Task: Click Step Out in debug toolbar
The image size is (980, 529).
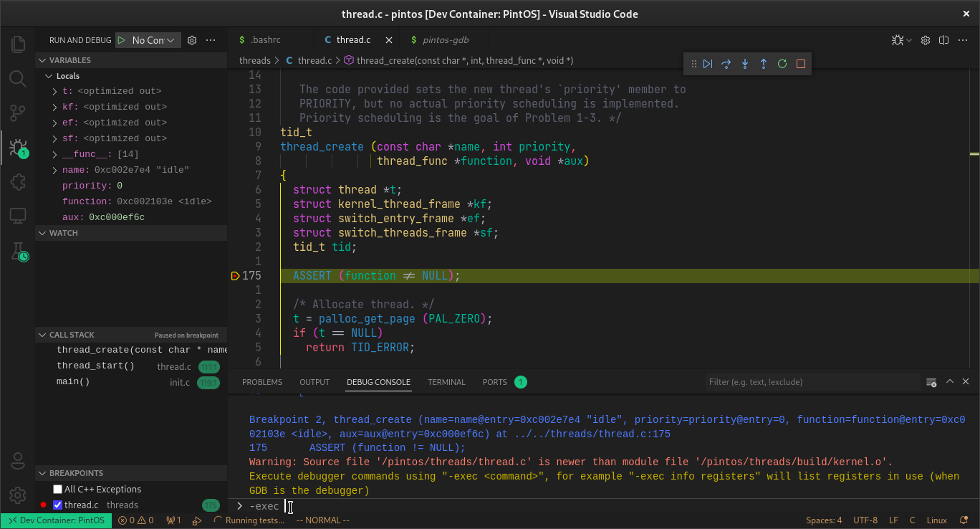Action: pos(764,64)
